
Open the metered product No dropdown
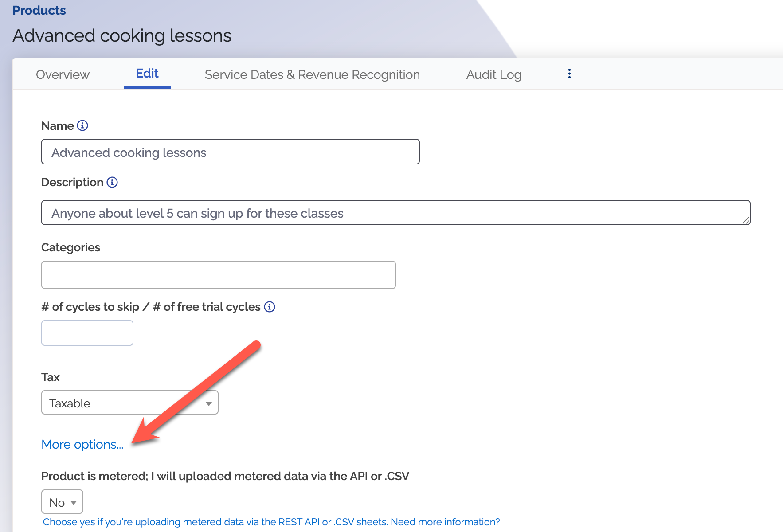[x=62, y=502]
